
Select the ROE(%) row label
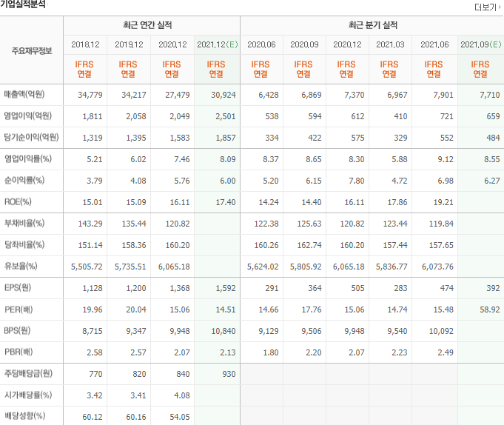tap(18, 202)
